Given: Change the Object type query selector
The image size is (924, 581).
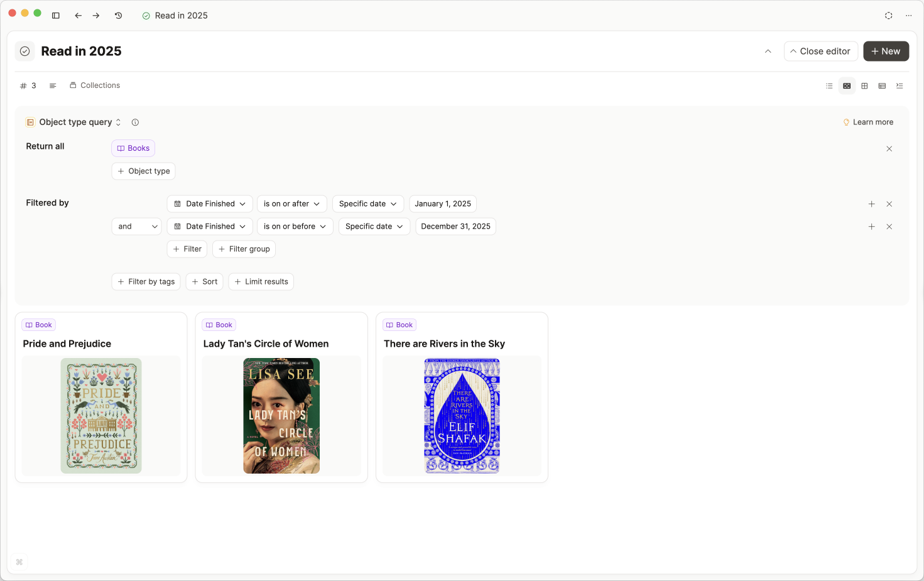Looking at the screenshot, I should (75, 122).
